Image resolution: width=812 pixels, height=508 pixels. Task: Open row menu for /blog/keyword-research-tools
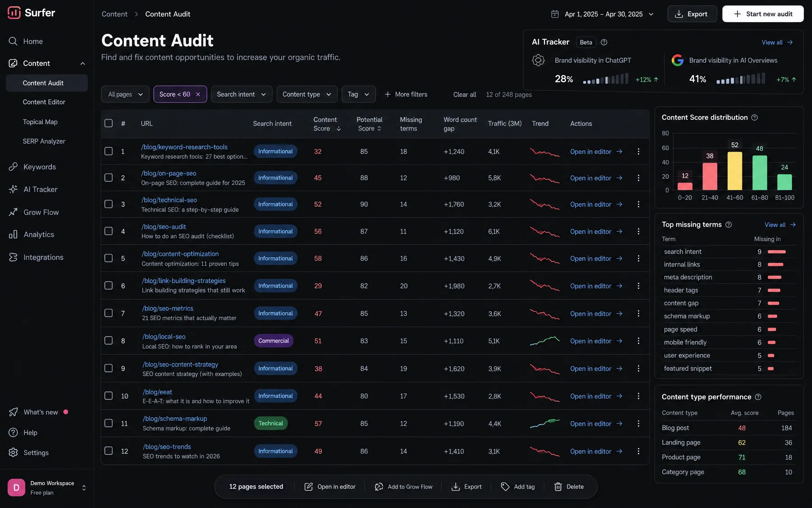(638, 151)
